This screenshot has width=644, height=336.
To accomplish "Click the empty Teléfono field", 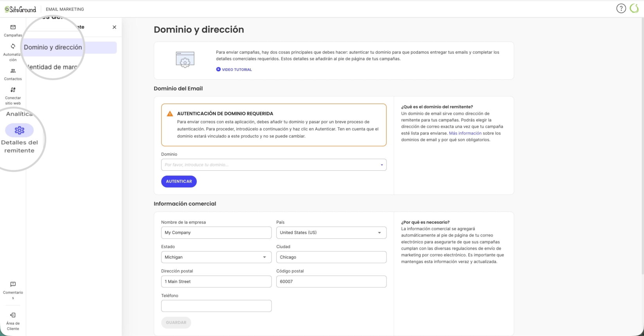I will point(216,306).
